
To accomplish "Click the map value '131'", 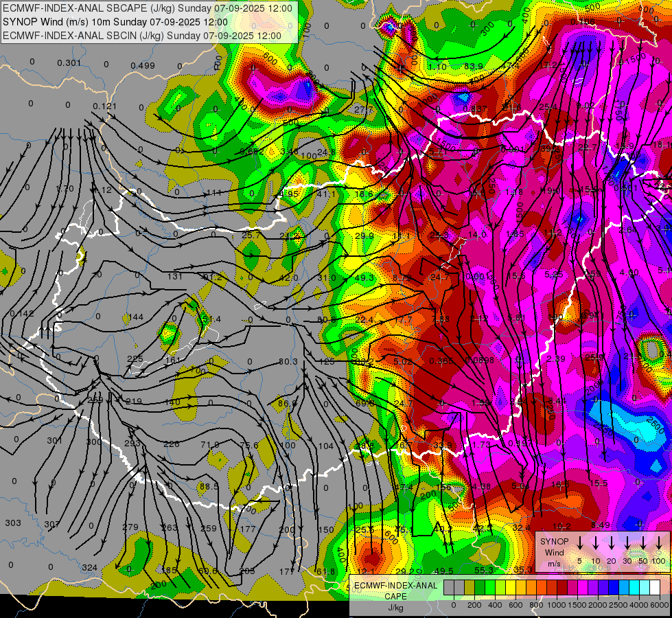I will pos(175,276).
